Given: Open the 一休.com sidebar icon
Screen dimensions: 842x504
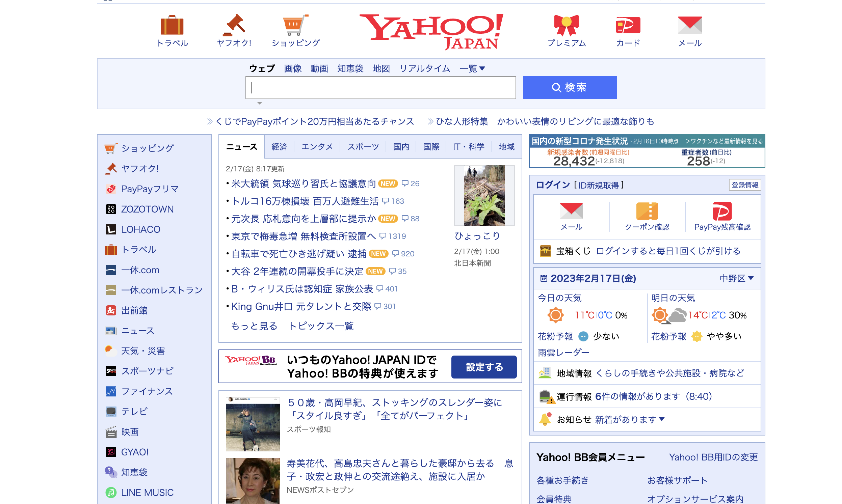Looking at the screenshot, I should 111,270.
